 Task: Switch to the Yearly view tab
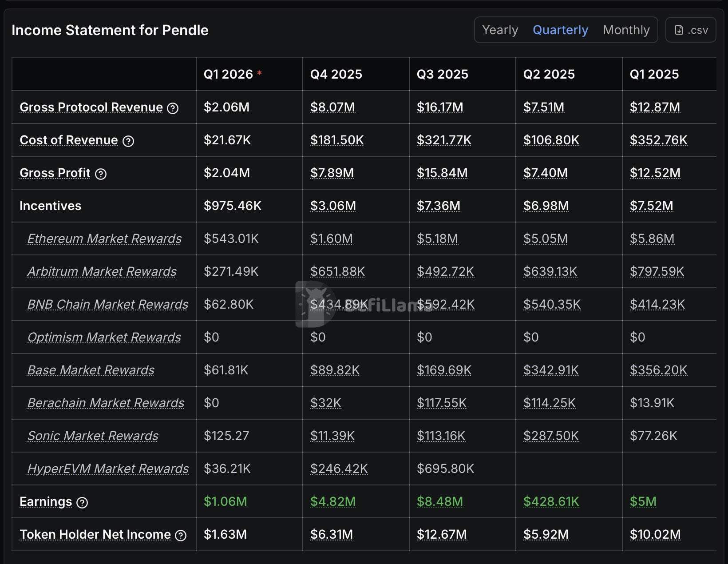(500, 30)
